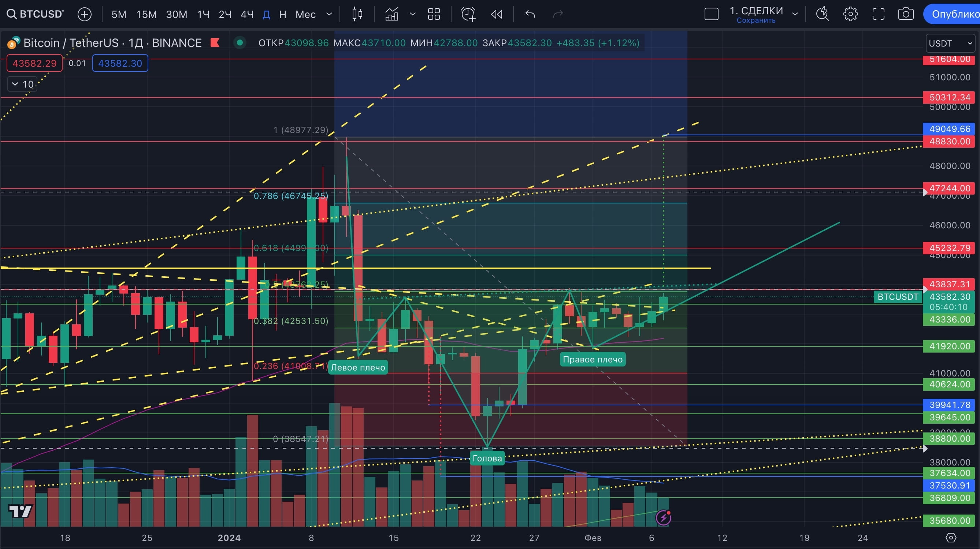Take a snapshot with the camera icon
The height and width of the screenshot is (549, 980).
(906, 14)
